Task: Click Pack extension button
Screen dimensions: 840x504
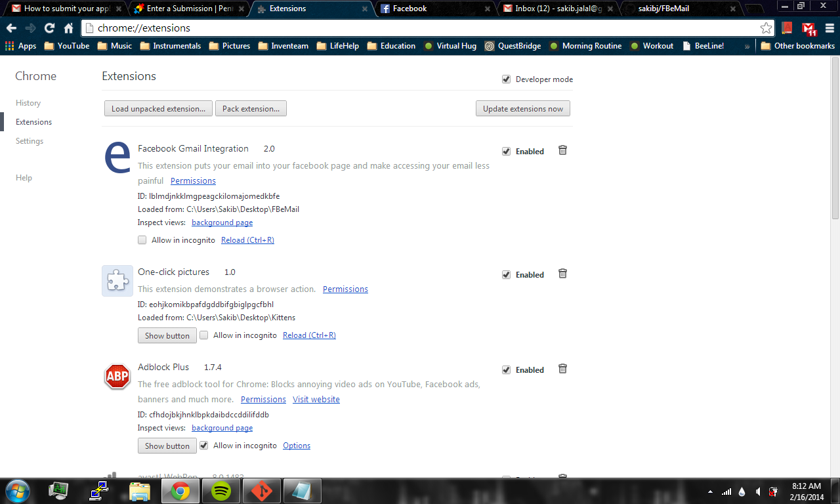Action: 251,108
